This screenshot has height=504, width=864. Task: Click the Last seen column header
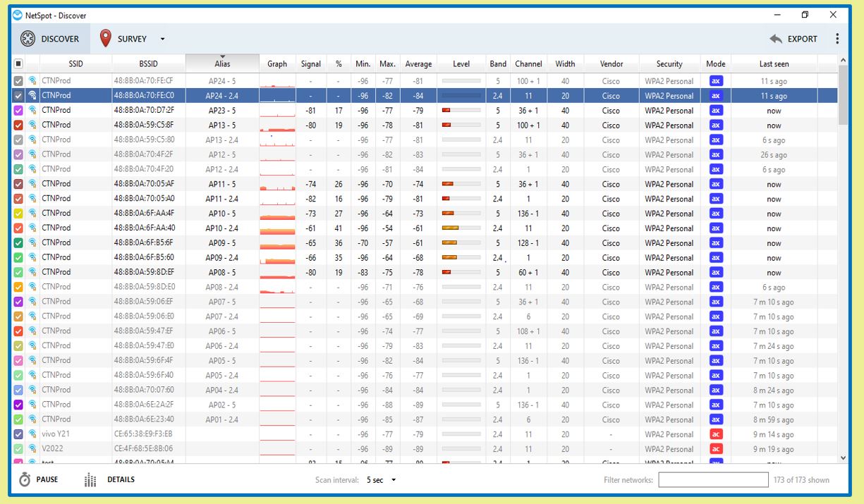774,63
